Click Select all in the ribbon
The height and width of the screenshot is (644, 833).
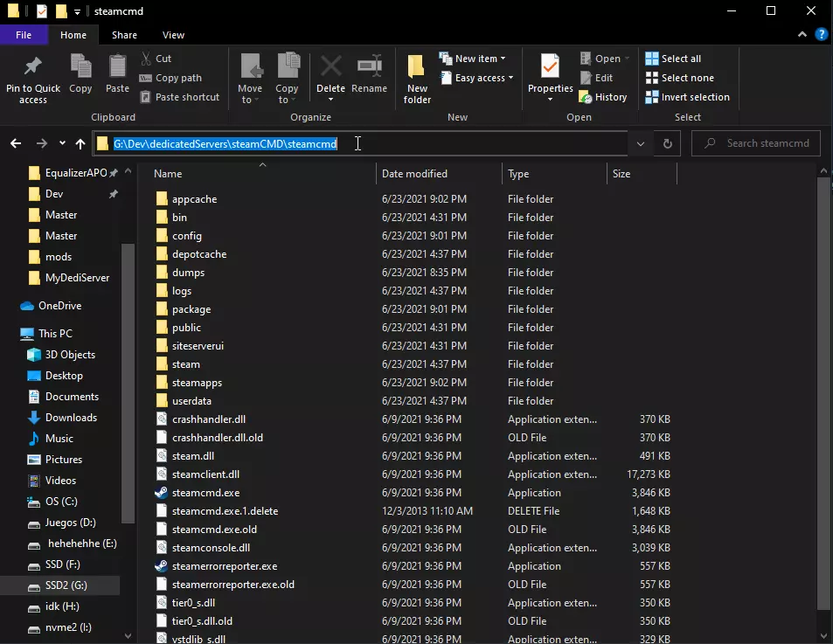[x=680, y=59]
